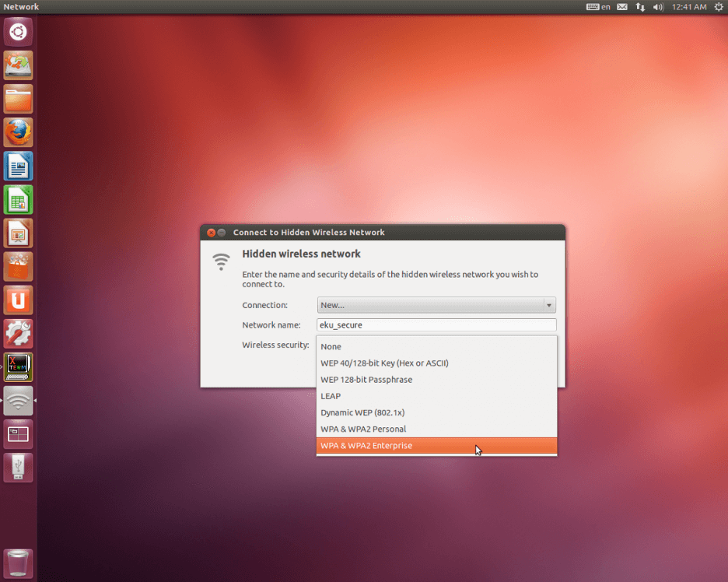The image size is (728, 582).
Task: Open the keyboard layout en indicator
Action: tap(598, 7)
